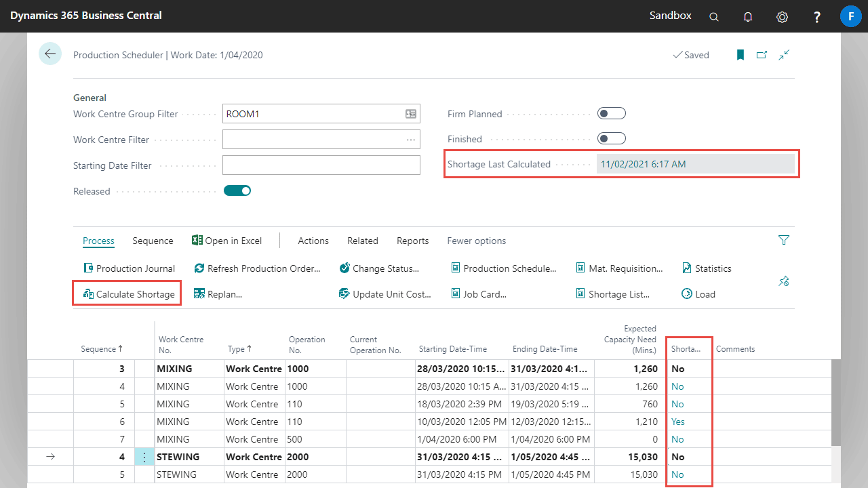Click Dynamics 365 Business Central title

tap(86, 15)
